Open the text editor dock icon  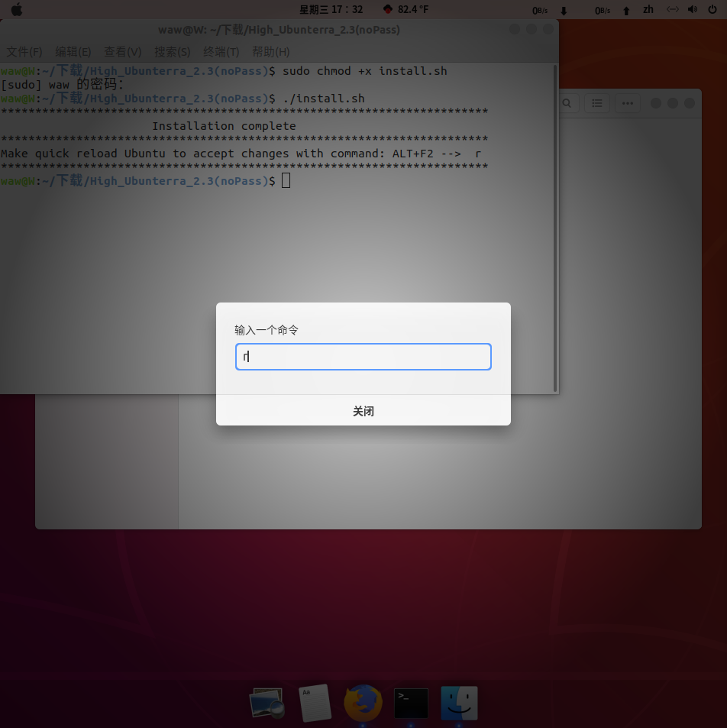click(315, 703)
